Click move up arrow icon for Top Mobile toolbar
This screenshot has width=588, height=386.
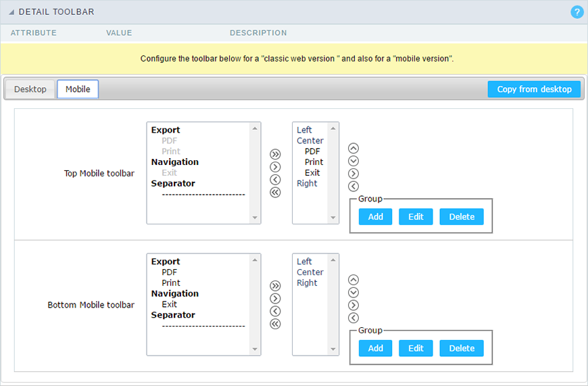(x=353, y=148)
